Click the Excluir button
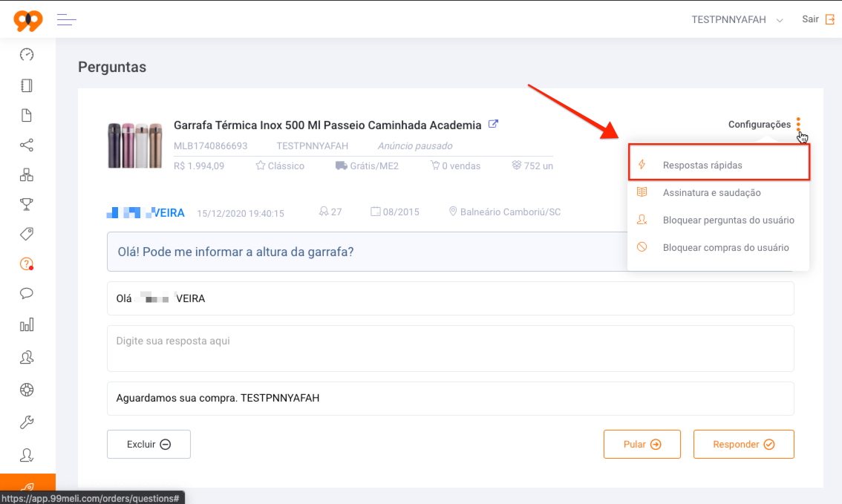The height and width of the screenshot is (504, 842). point(149,444)
